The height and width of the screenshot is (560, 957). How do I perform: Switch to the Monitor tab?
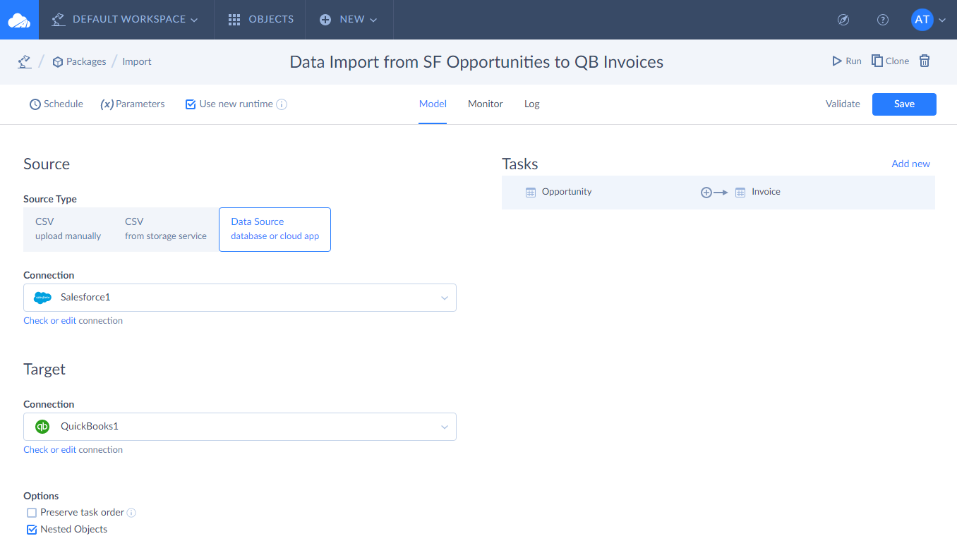486,104
